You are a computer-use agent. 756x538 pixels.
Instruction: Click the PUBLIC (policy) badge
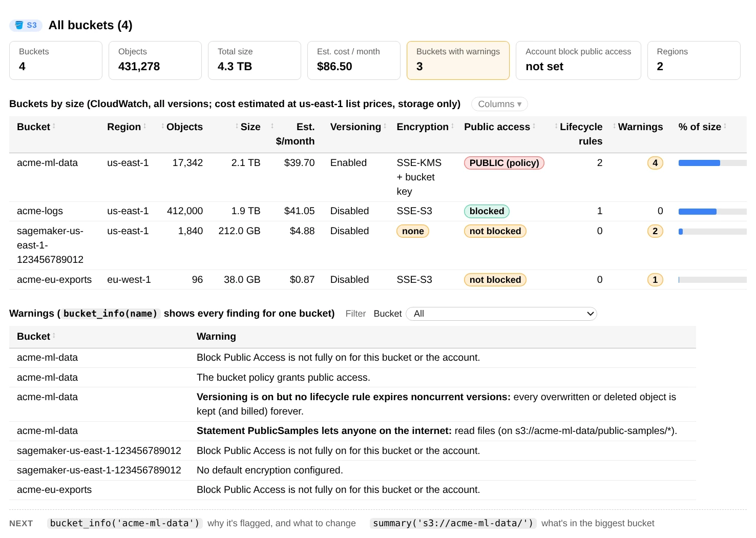tap(504, 163)
